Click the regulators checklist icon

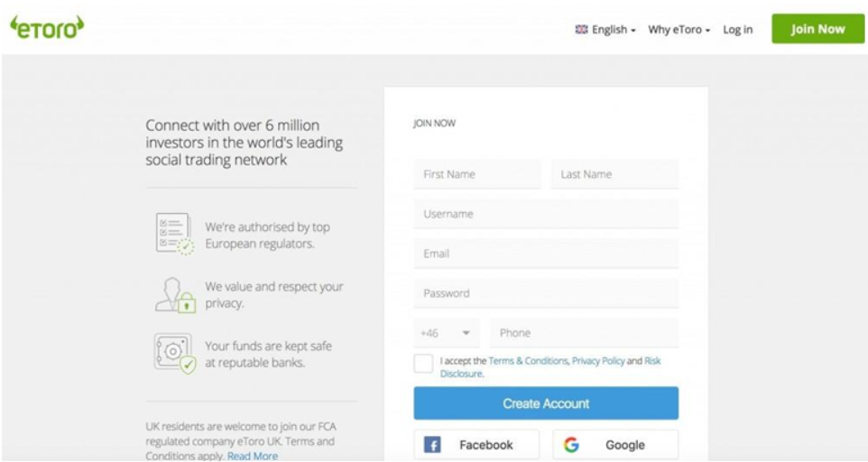coord(174,234)
